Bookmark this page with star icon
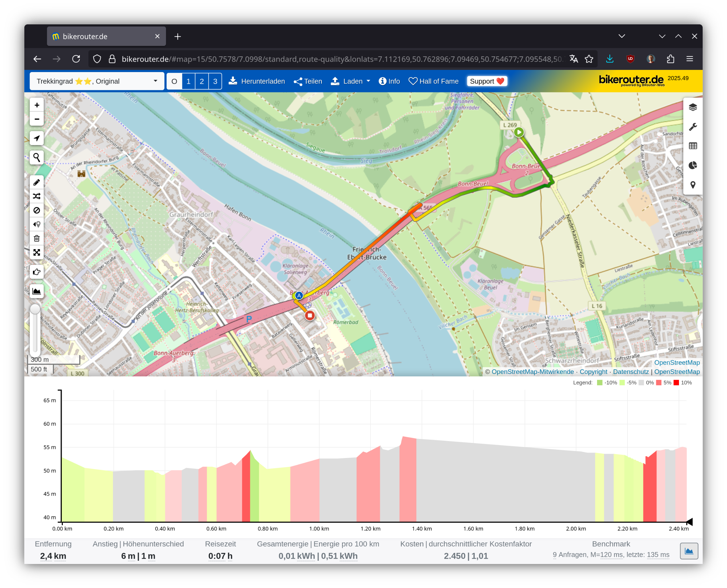Viewport: 727px width, 588px height. pos(589,59)
